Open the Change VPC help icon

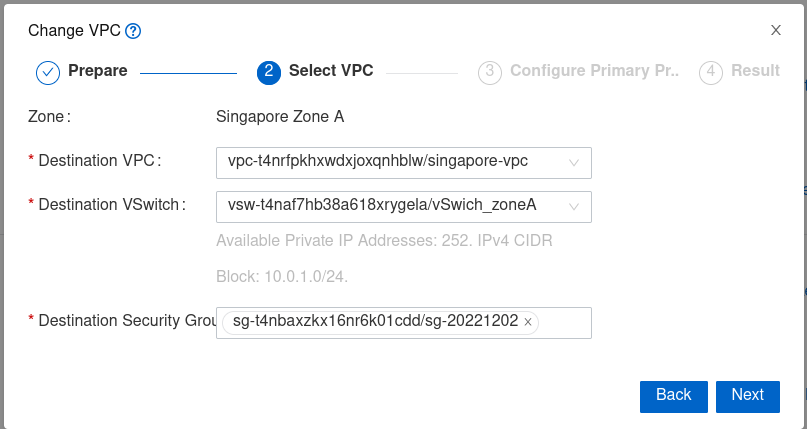pos(133,31)
